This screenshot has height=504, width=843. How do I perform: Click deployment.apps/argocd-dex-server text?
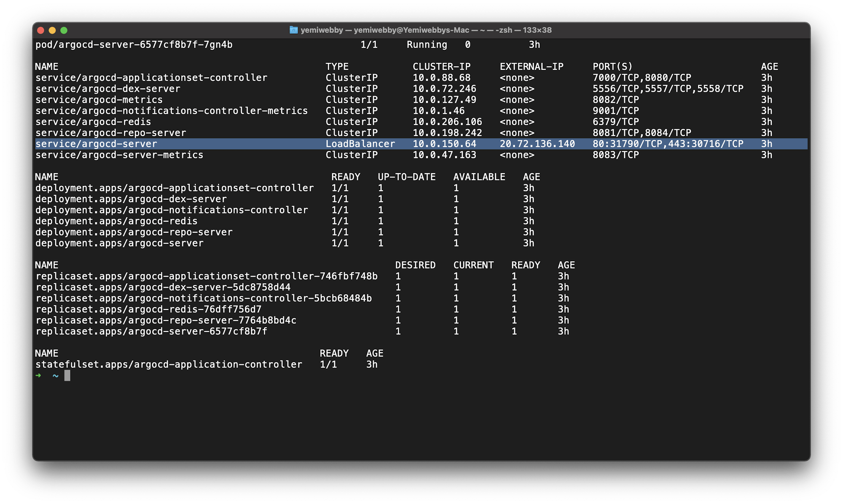[131, 199]
